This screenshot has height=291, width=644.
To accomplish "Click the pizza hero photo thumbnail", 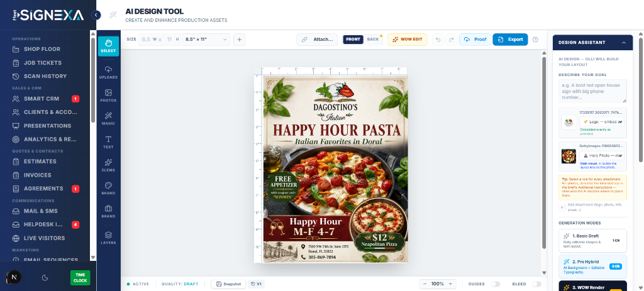I will (x=569, y=156).
